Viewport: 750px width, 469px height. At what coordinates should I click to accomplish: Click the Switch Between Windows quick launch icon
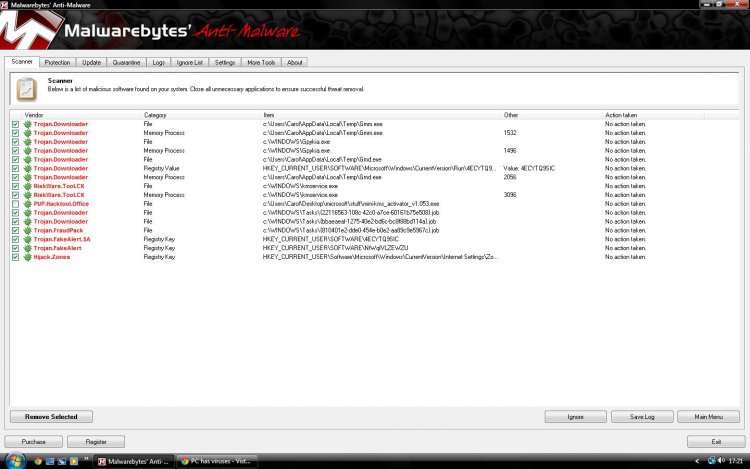click(x=62, y=461)
